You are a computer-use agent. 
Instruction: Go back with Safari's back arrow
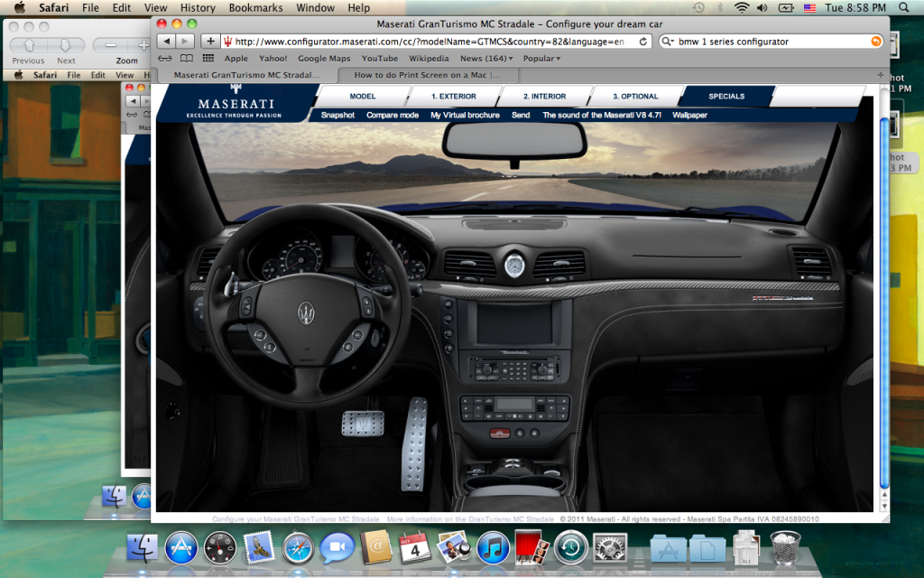(167, 42)
